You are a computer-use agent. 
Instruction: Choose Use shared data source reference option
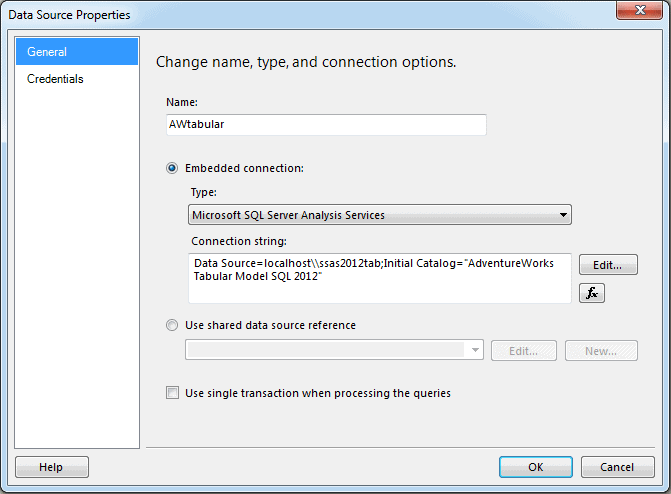(172, 325)
